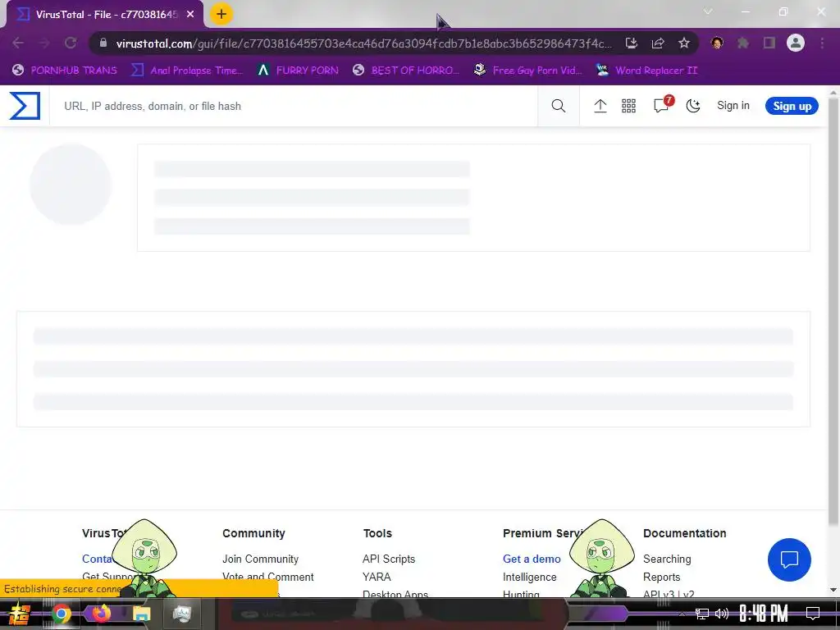Click the address bar URL
Image resolution: width=840 pixels, height=630 pixels.
pos(363,43)
